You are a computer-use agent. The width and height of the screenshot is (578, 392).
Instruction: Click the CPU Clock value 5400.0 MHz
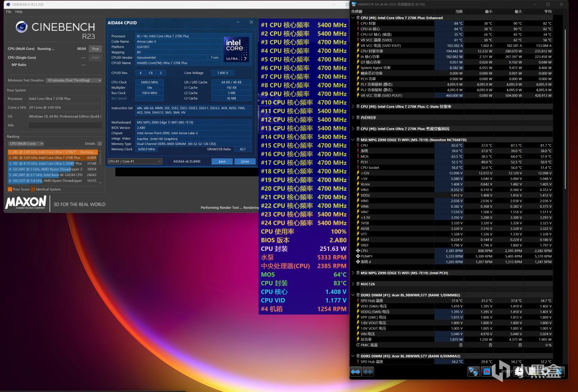pyautogui.click(x=149, y=82)
